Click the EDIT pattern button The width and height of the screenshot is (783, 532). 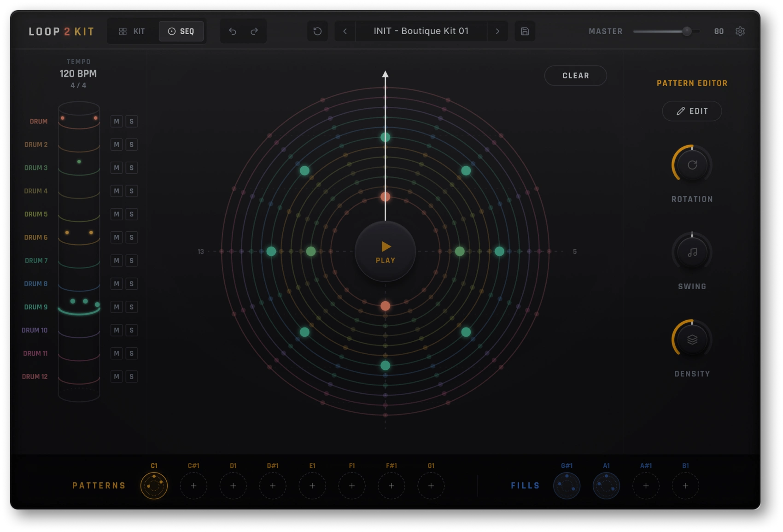pyautogui.click(x=692, y=111)
